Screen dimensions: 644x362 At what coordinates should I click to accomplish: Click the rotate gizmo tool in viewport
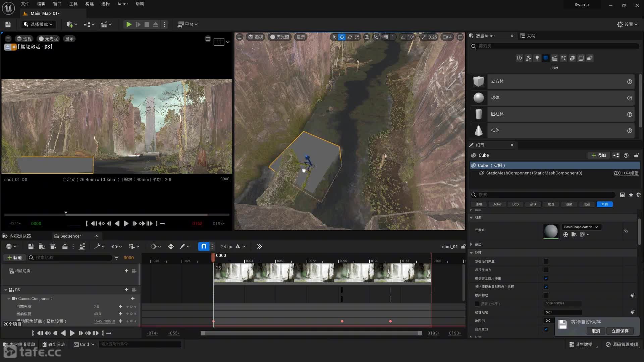pyautogui.click(x=350, y=37)
